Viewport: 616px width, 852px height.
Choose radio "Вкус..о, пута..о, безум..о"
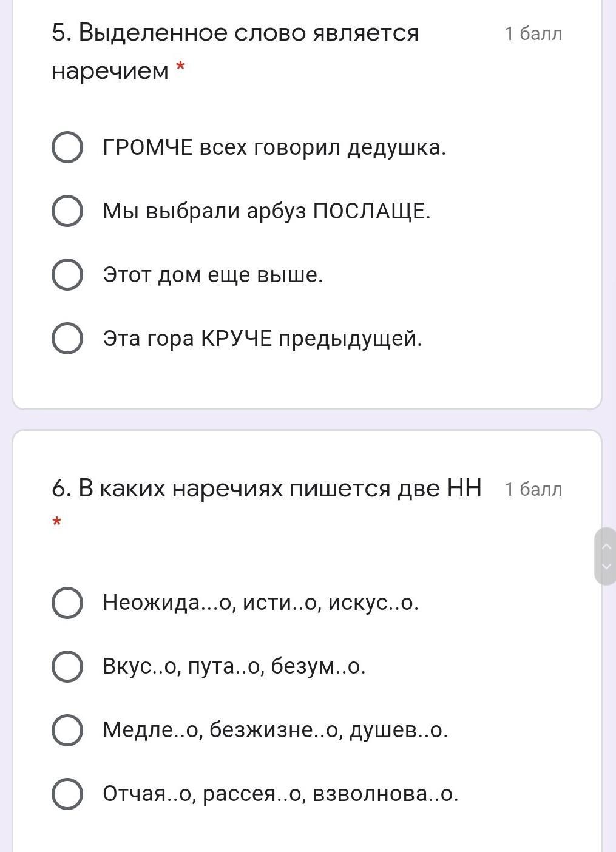tap(67, 666)
